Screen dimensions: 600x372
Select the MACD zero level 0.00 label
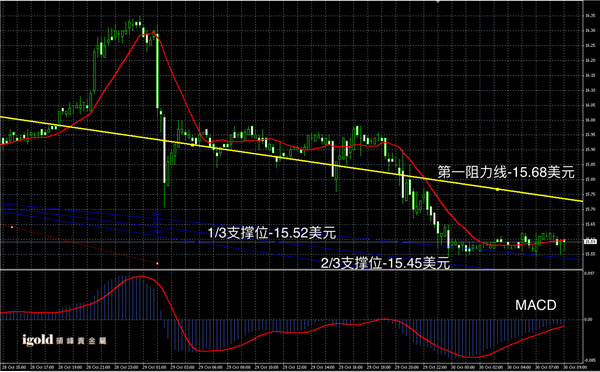(588, 319)
